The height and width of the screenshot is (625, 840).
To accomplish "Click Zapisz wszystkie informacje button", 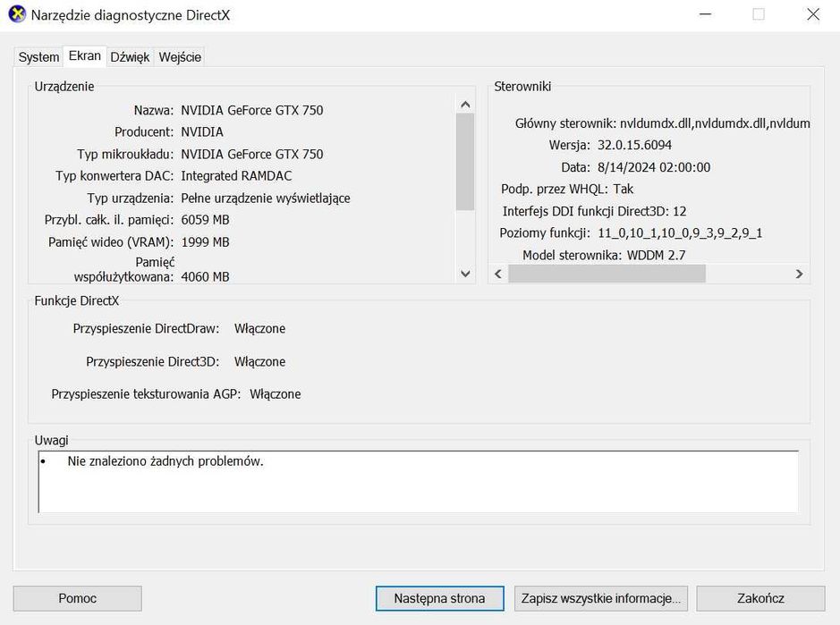I will click(x=600, y=598).
